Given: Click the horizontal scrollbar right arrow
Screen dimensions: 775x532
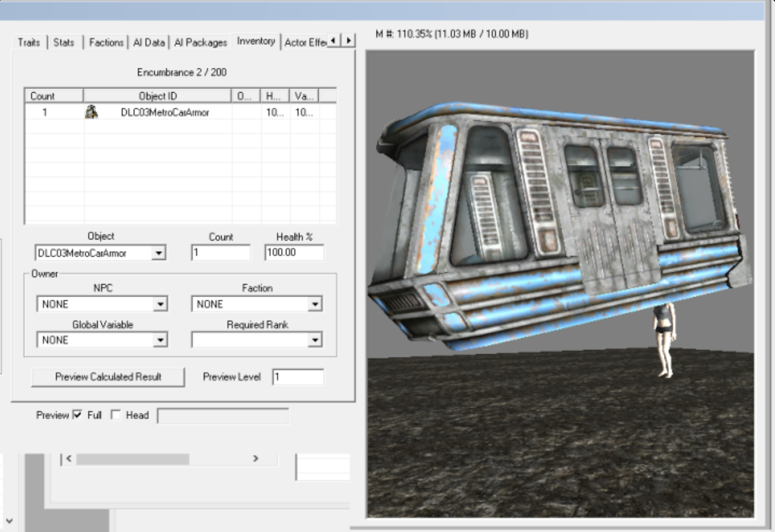Looking at the screenshot, I should (x=256, y=458).
